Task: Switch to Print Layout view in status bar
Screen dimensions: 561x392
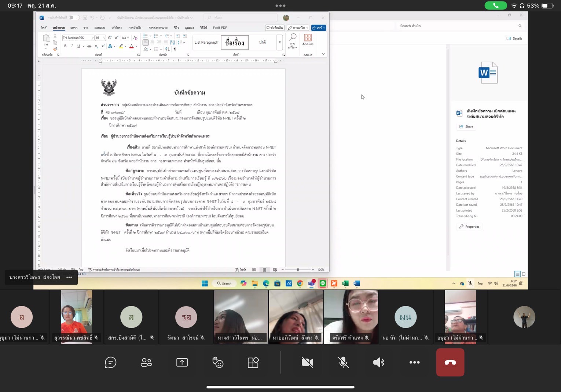Action: (x=264, y=270)
